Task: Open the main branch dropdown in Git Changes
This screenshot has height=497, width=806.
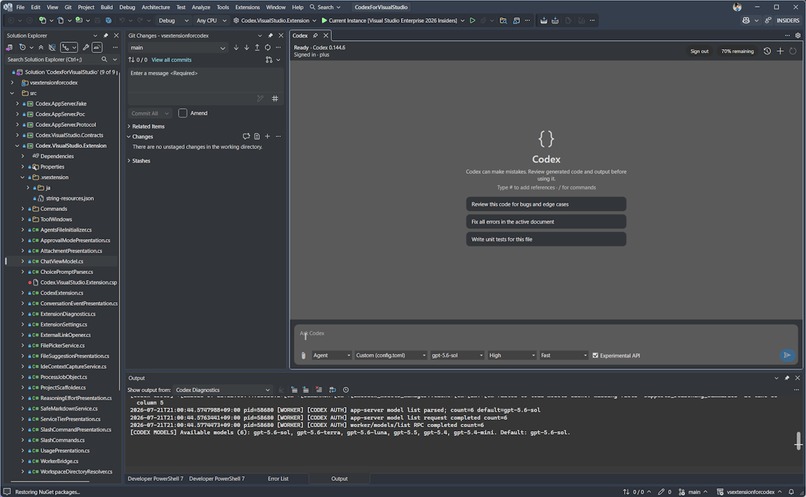Action: 177,47
